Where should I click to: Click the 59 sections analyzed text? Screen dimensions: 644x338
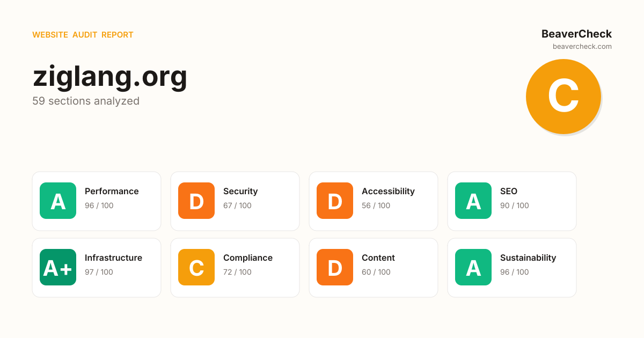tap(86, 101)
